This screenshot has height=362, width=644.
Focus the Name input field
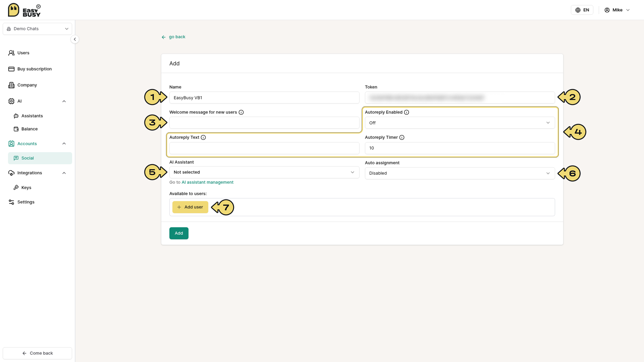(x=264, y=98)
